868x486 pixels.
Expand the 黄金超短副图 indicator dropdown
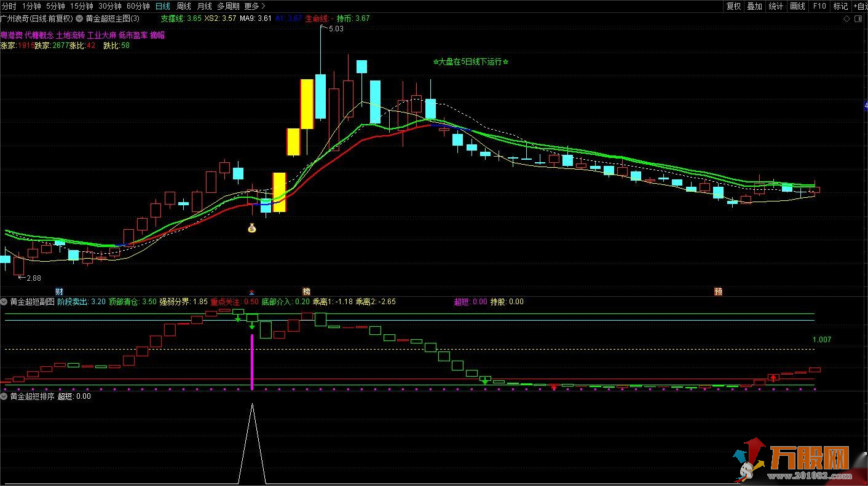tap(4, 302)
